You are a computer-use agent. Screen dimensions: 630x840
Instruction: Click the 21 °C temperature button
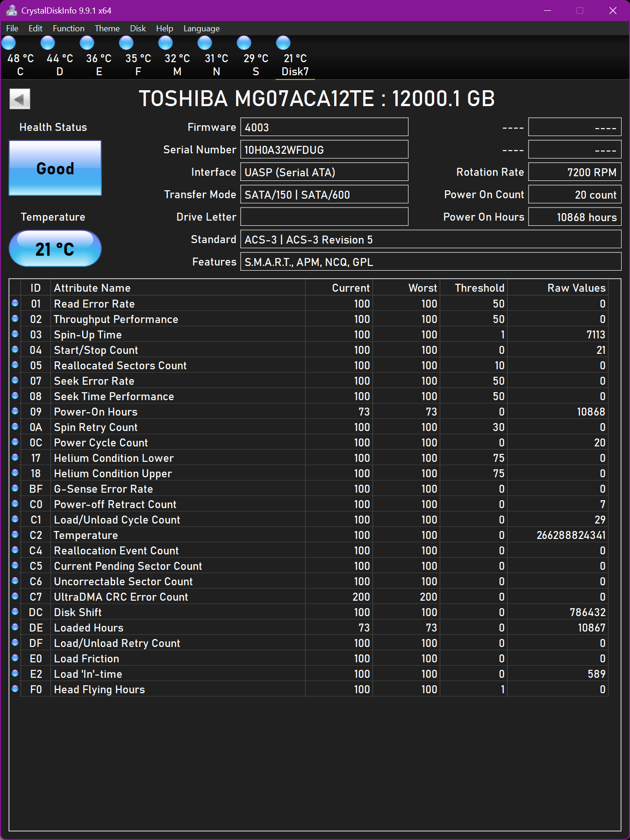55,249
